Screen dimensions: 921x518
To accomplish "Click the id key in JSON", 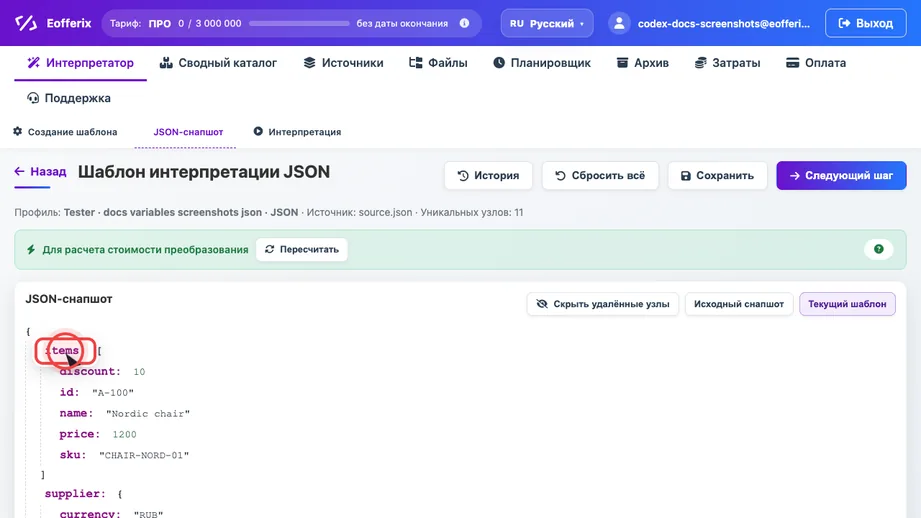I will (69, 392).
